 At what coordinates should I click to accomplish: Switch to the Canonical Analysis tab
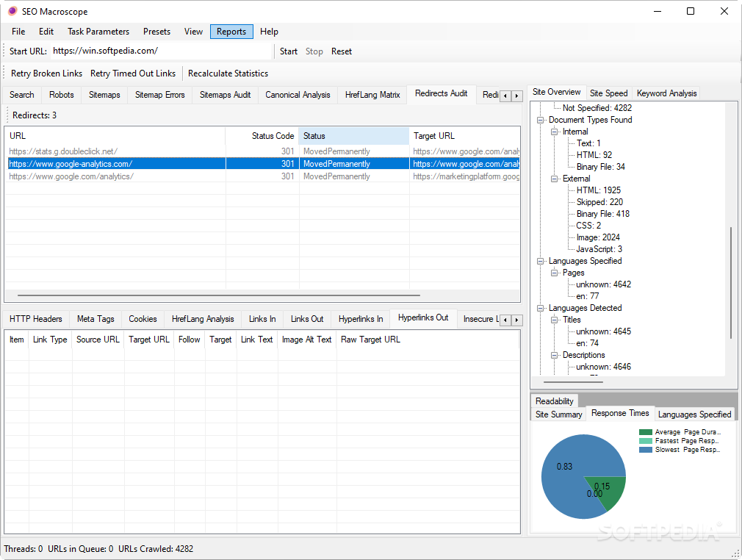pyautogui.click(x=298, y=95)
